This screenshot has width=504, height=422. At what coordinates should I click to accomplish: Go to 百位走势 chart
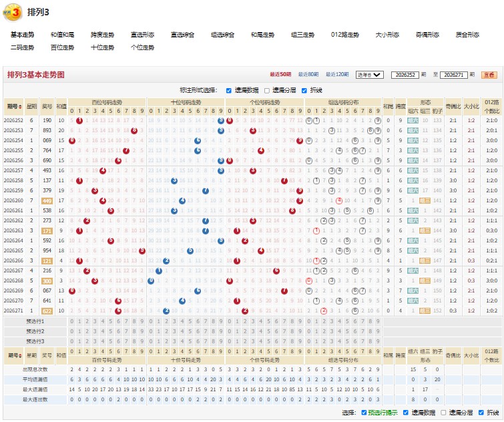pyautogui.click(x=62, y=47)
